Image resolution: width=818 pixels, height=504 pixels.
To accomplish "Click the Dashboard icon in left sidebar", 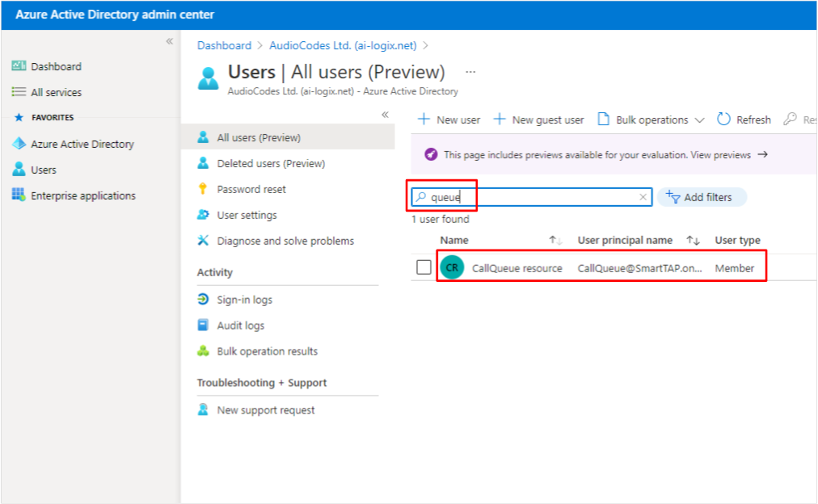I will tap(19, 65).
